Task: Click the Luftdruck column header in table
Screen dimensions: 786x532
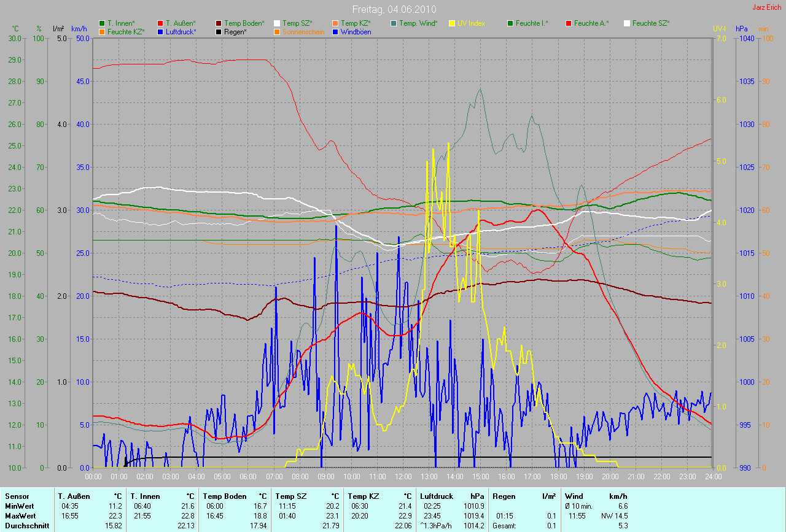Action: (x=437, y=496)
